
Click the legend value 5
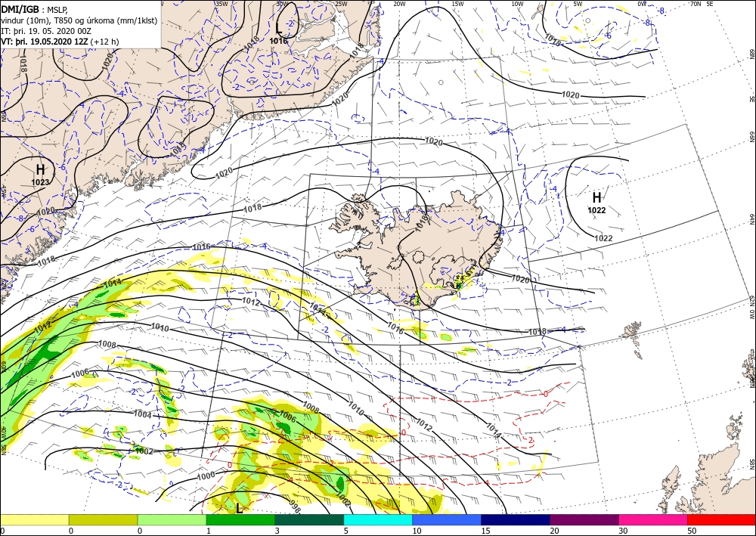click(x=346, y=531)
